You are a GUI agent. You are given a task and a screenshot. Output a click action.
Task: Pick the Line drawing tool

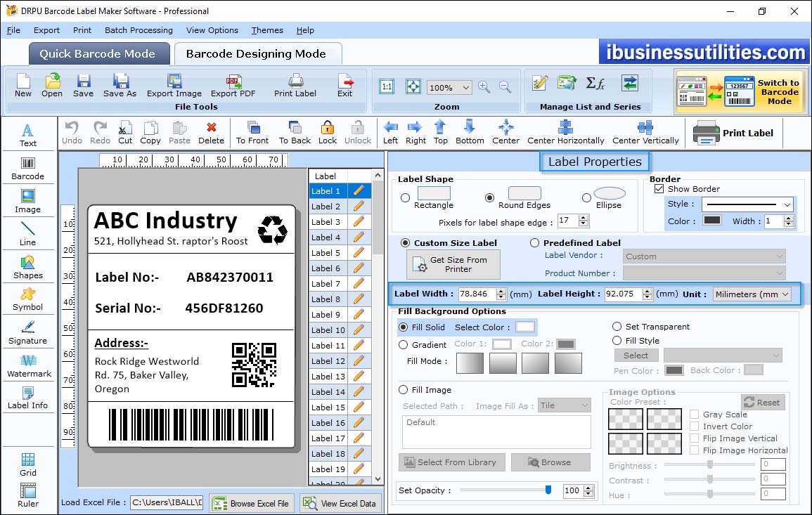point(28,235)
